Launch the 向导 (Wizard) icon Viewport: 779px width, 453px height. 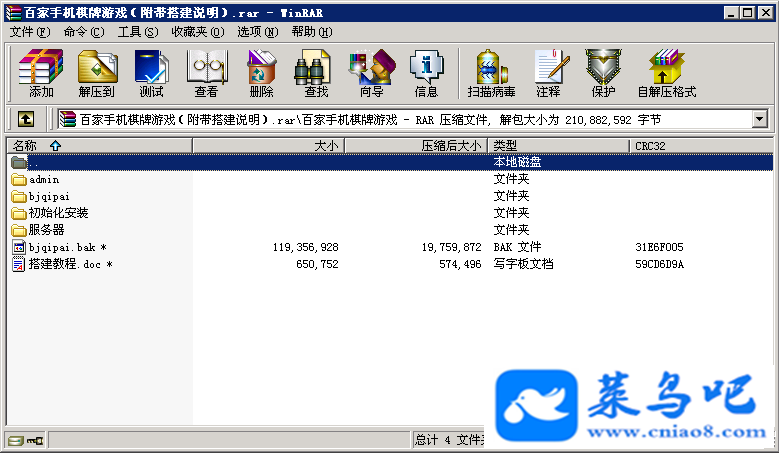tap(372, 73)
